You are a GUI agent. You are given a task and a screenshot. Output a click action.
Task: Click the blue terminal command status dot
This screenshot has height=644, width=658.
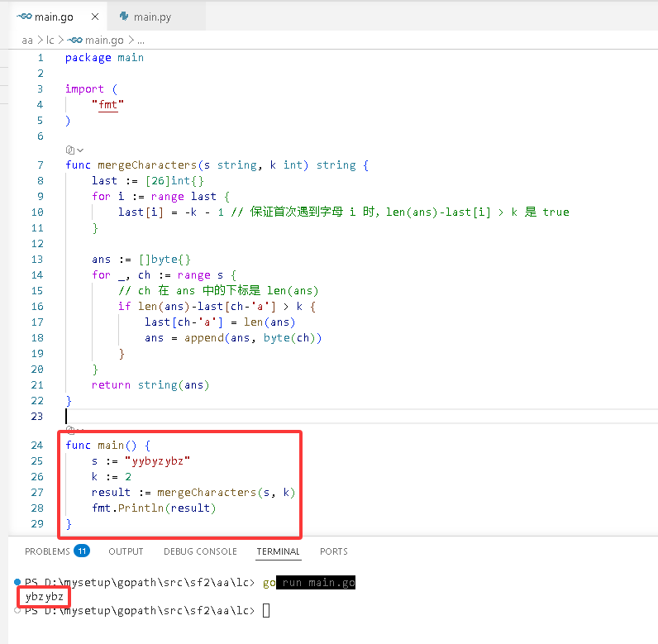[x=17, y=582]
